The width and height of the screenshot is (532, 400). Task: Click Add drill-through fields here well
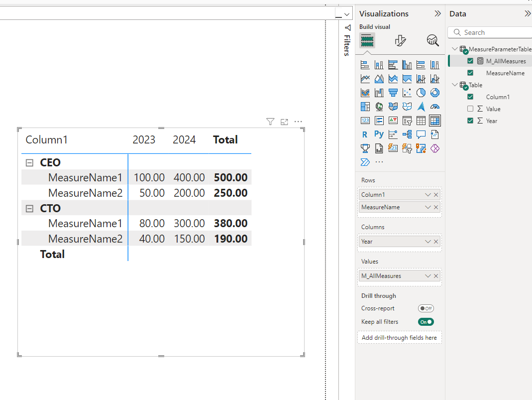coord(399,338)
